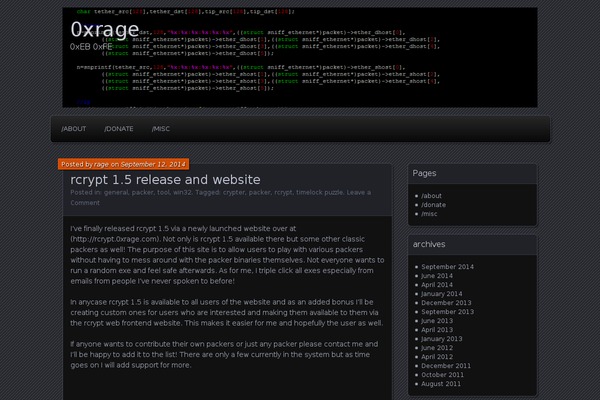The height and width of the screenshot is (400, 600).
Task: Open the April 2014 archive
Action: point(437,285)
